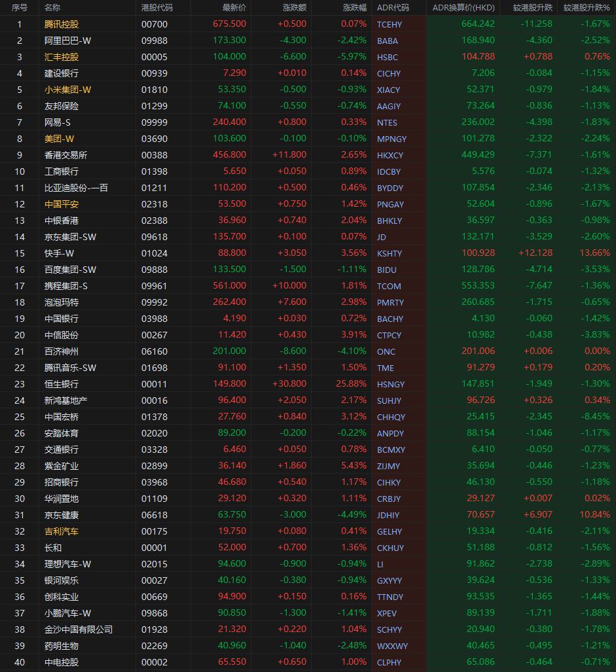Viewport: 616px width, 672px height.
Task: Select stock name 工商银行
Action: tap(62, 171)
